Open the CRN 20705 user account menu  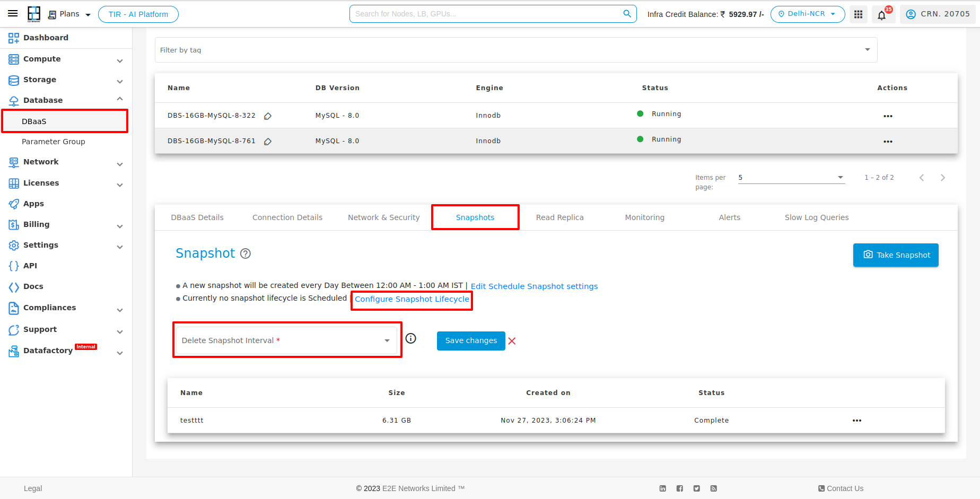938,14
